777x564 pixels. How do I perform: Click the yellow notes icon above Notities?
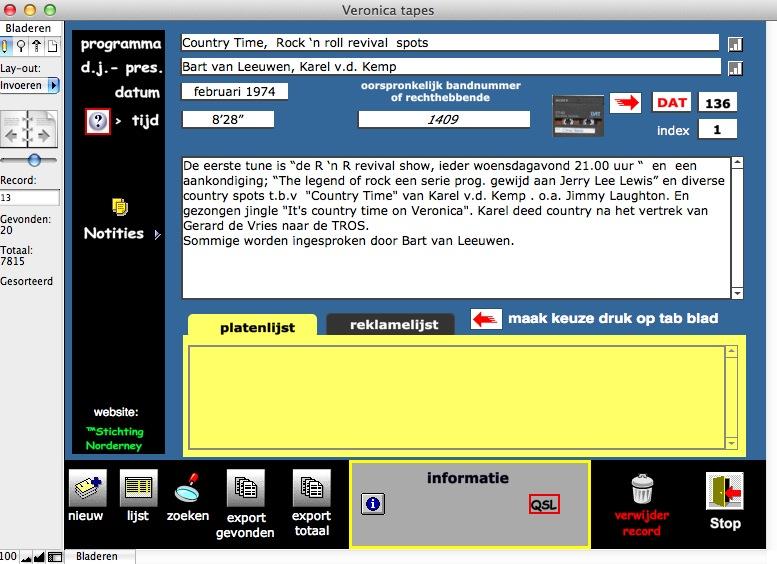(120, 206)
